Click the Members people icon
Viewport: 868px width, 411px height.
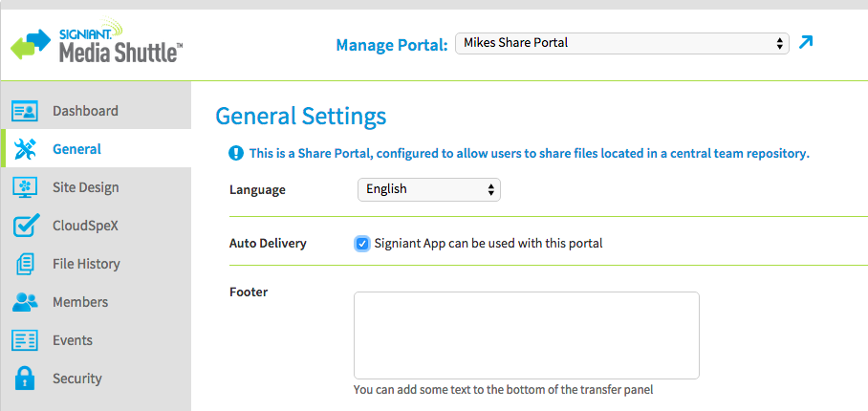click(25, 302)
